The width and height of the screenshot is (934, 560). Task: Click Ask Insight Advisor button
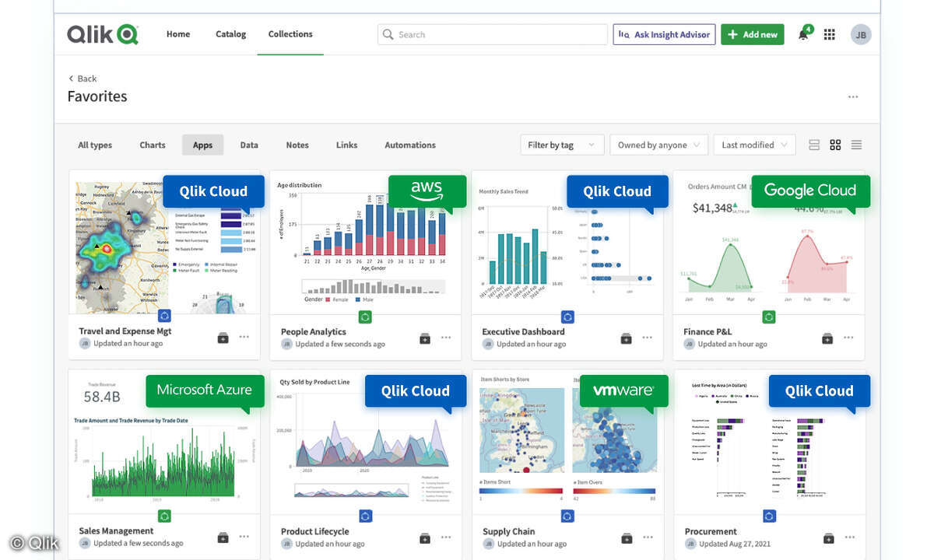tap(664, 34)
